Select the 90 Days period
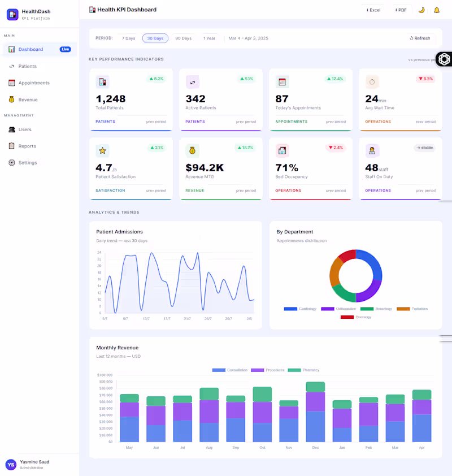 (183, 38)
